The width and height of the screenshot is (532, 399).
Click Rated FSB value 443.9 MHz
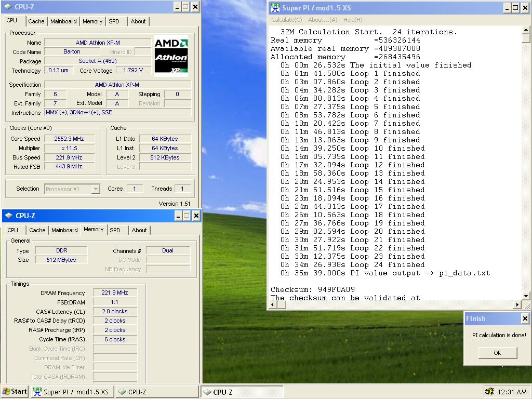tap(69, 167)
